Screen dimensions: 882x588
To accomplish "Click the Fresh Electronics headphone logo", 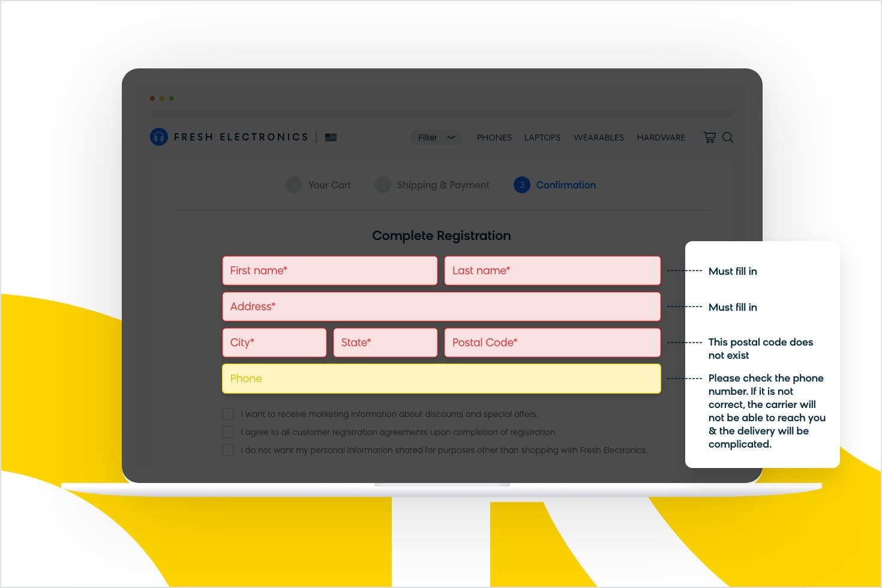I will [x=159, y=137].
